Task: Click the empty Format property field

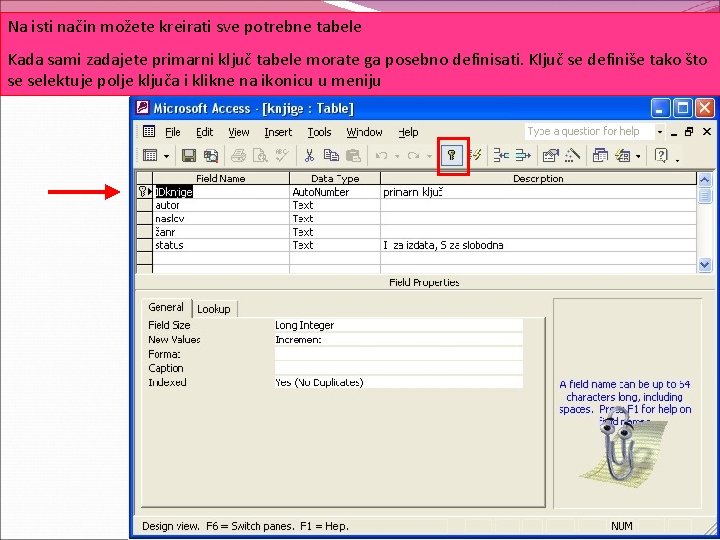Action: 399,354
